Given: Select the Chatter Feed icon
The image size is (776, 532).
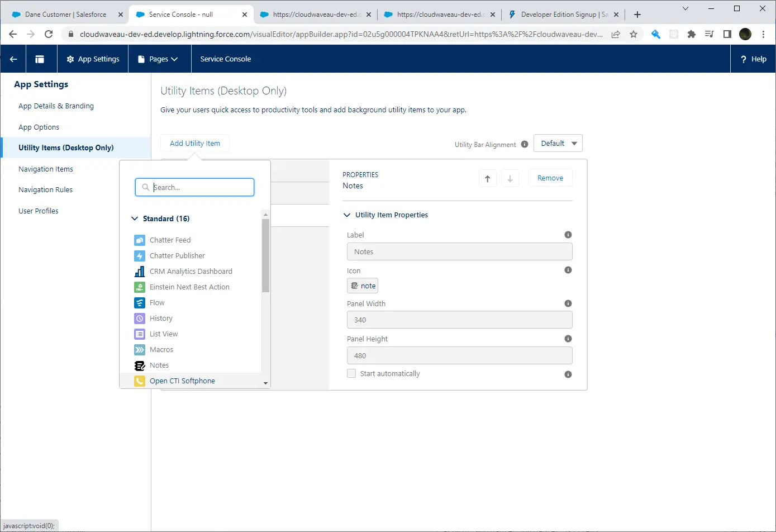Looking at the screenshot, I should coord(140,240).
